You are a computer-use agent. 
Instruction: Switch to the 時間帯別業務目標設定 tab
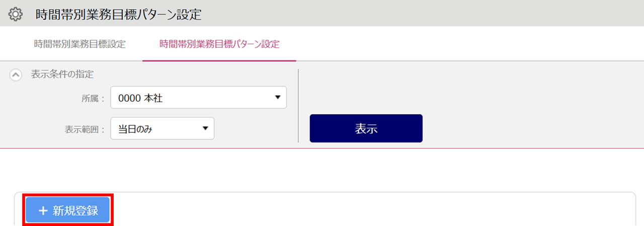(x=79, y=44)
